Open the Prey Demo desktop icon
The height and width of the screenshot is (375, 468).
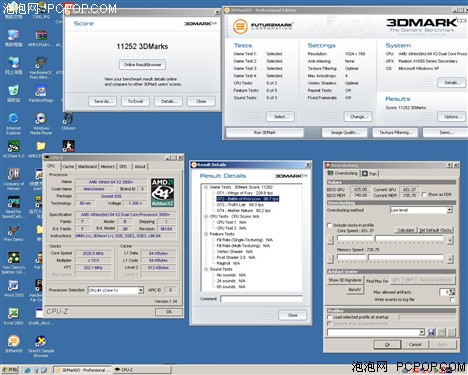(13, 233)
